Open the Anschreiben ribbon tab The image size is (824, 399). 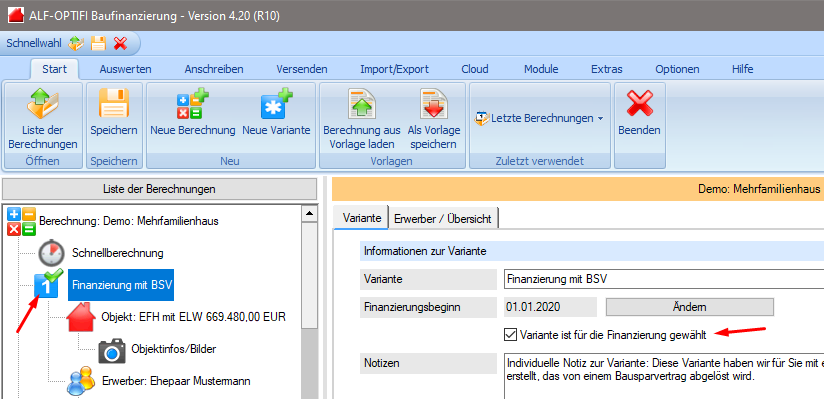click(214, 69)
